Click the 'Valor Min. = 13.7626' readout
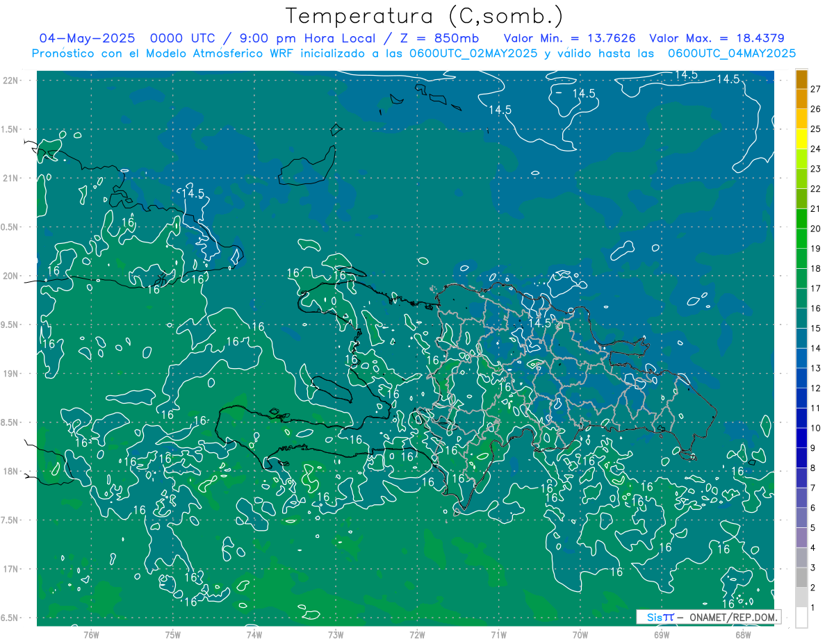This screenshot has width=834, height=644. [569, 38]
